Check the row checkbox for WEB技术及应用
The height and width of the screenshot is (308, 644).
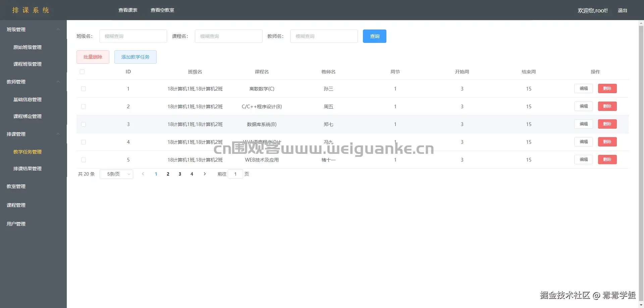tap(84, 160)
